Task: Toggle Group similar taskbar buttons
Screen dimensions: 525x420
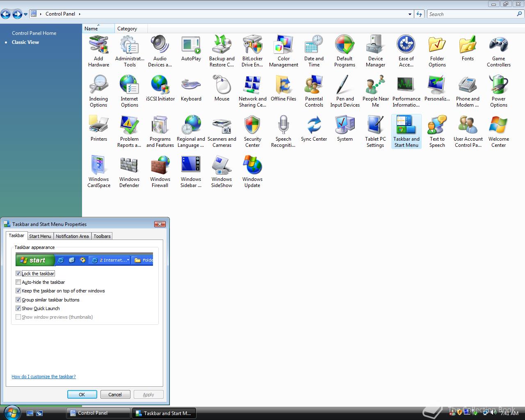Action: pos(18,300)
